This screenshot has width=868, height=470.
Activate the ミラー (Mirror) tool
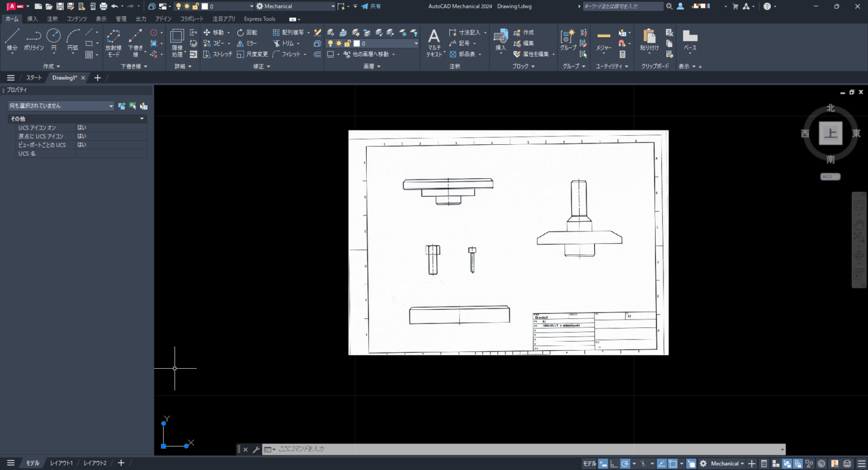pos(247,43)
